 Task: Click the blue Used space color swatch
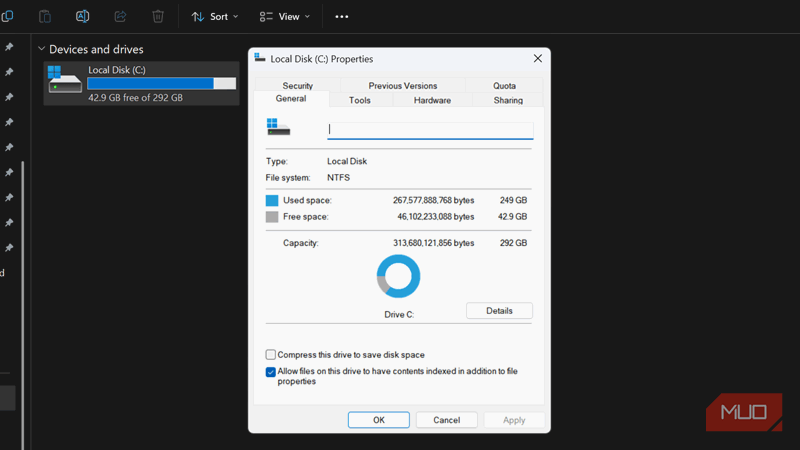(272, 200)
